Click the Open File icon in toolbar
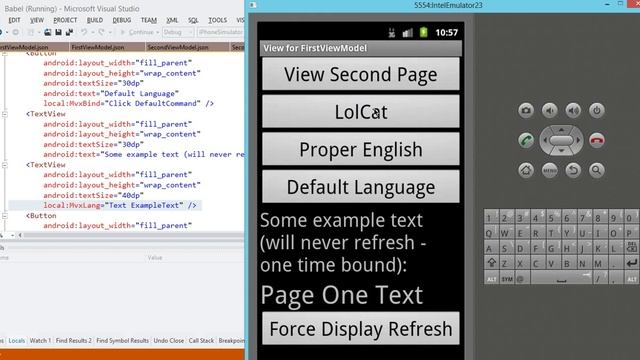The width and height of the screenshot is (640, 360). tap(48, 32)
